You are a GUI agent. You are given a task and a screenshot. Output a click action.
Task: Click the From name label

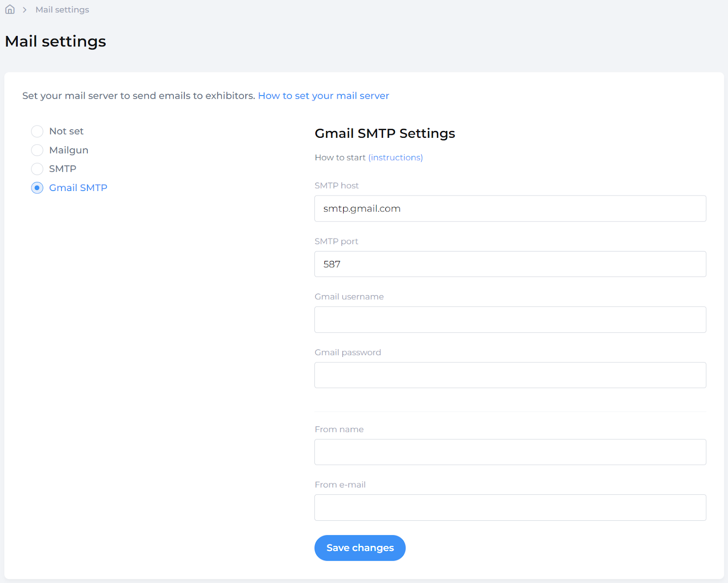pos(339,429)
